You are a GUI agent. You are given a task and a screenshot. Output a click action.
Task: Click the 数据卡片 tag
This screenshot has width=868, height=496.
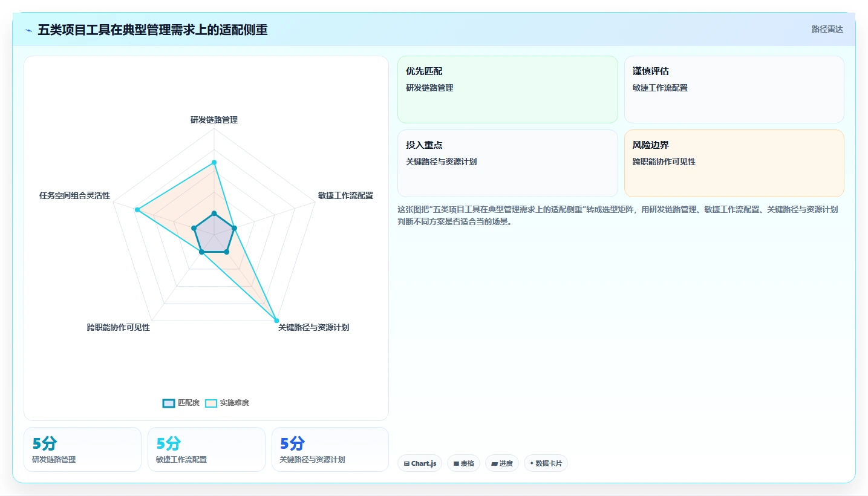546,463
